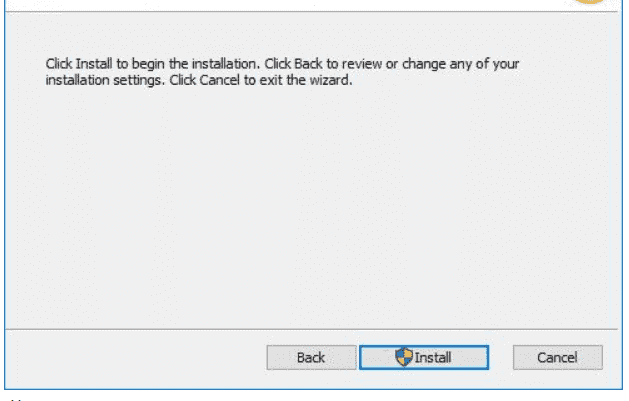Click the words 'Click Install to begin'
The width and height of the screenshot is (629, 401).
[105, 64]
